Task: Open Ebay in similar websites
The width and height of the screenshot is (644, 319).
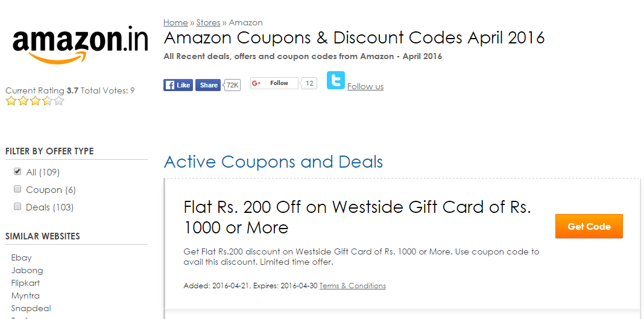Action: (x=21, y=258)
